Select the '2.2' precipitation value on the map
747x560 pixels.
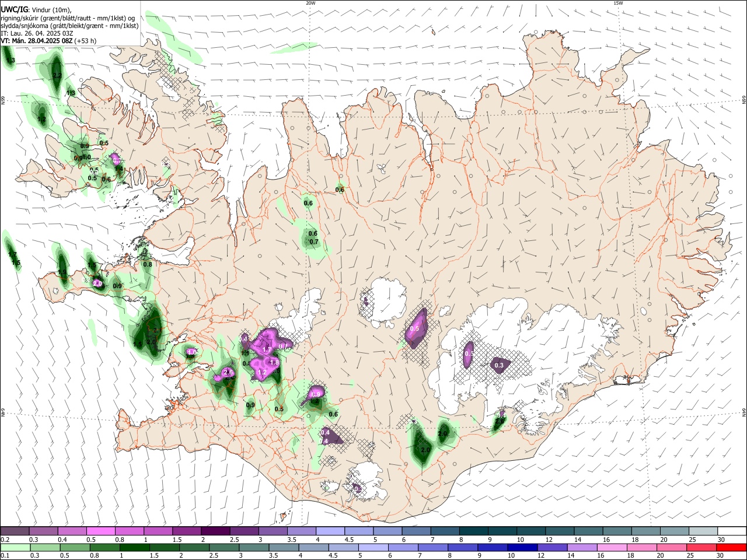tap(57, 75)
